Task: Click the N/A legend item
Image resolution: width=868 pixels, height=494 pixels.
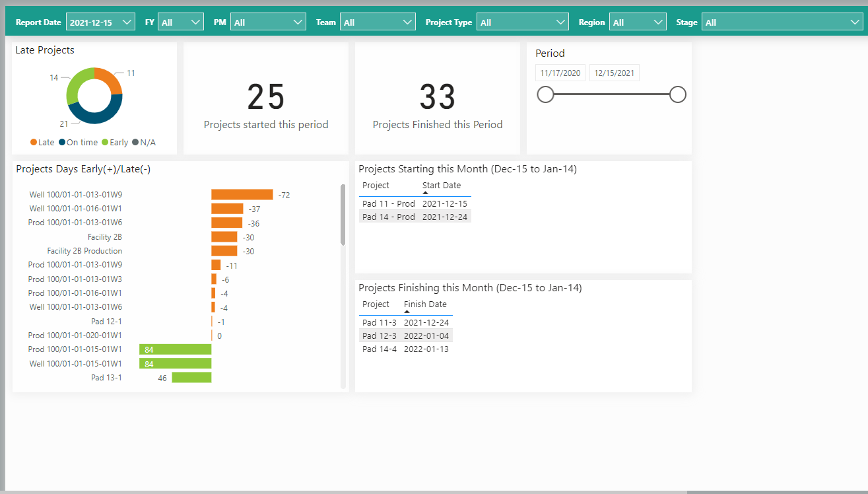Action: [x=144, y=143]
